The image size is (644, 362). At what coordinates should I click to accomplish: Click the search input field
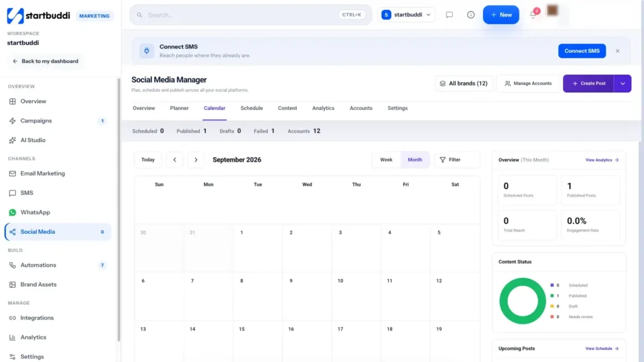(x=250, y=15)
